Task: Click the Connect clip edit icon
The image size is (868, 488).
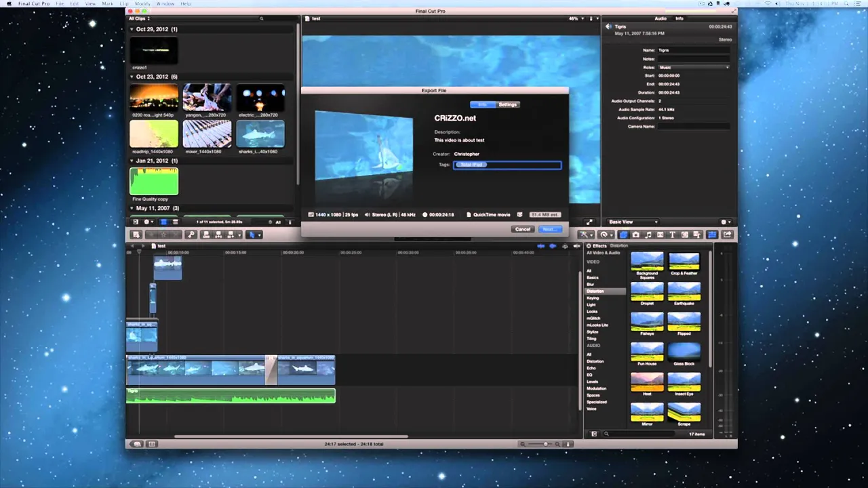Action: tap(206, 235)
